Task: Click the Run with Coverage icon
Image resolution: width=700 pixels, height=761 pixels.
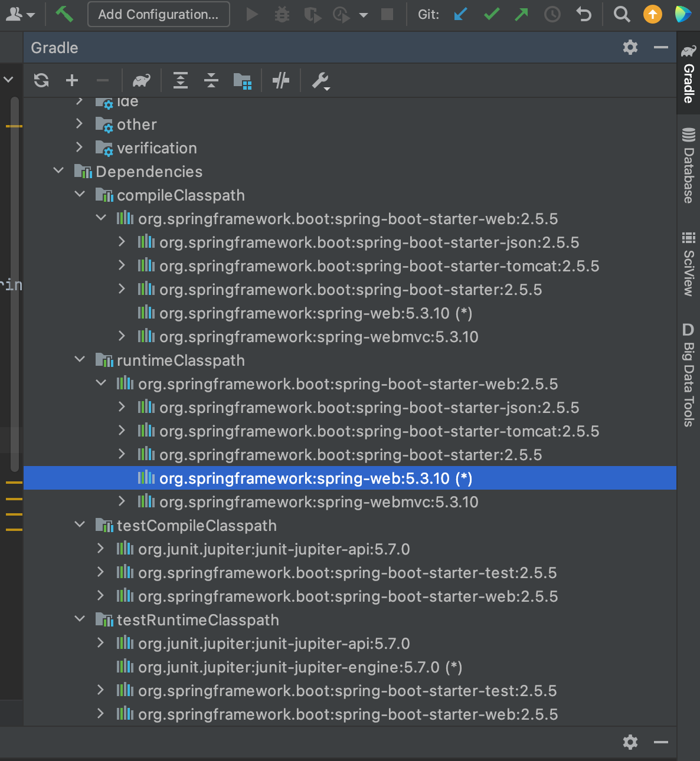Action: (312, 14)
